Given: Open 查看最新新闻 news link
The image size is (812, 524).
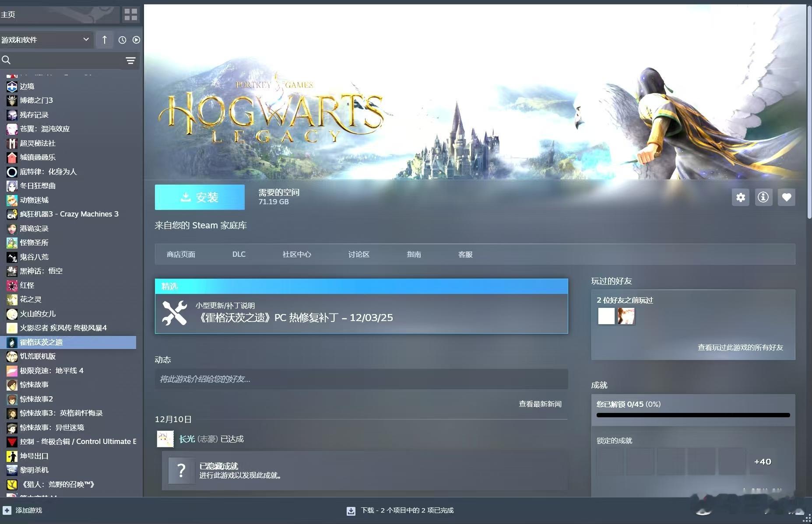Looking at the screenshot, I should tap(540, 404).
